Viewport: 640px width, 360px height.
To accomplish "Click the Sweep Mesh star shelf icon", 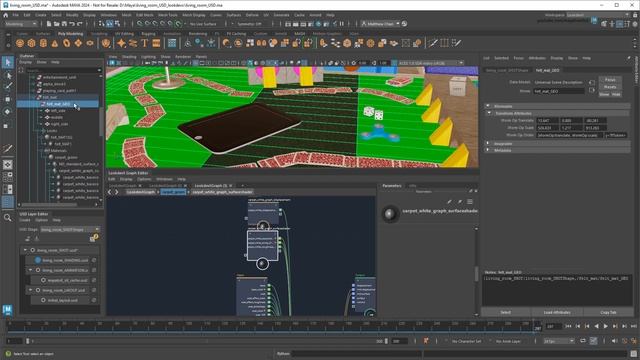I will click(121, 43).
